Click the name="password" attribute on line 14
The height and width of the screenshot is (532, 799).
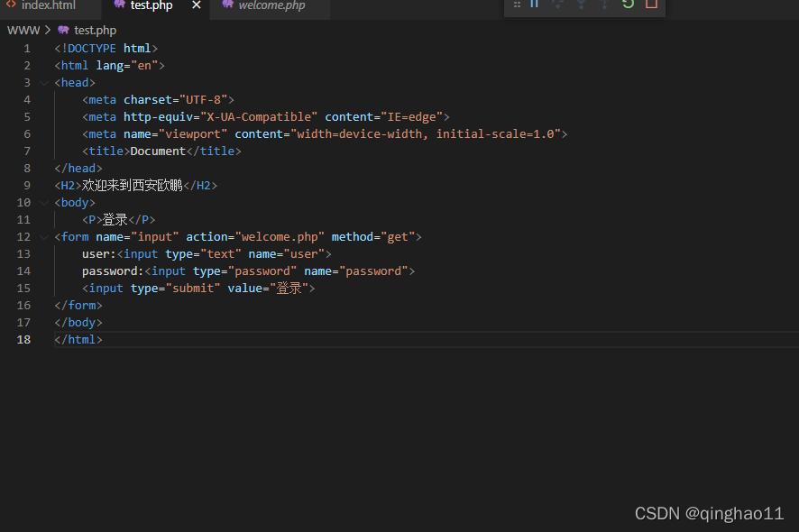click(356, 271)
